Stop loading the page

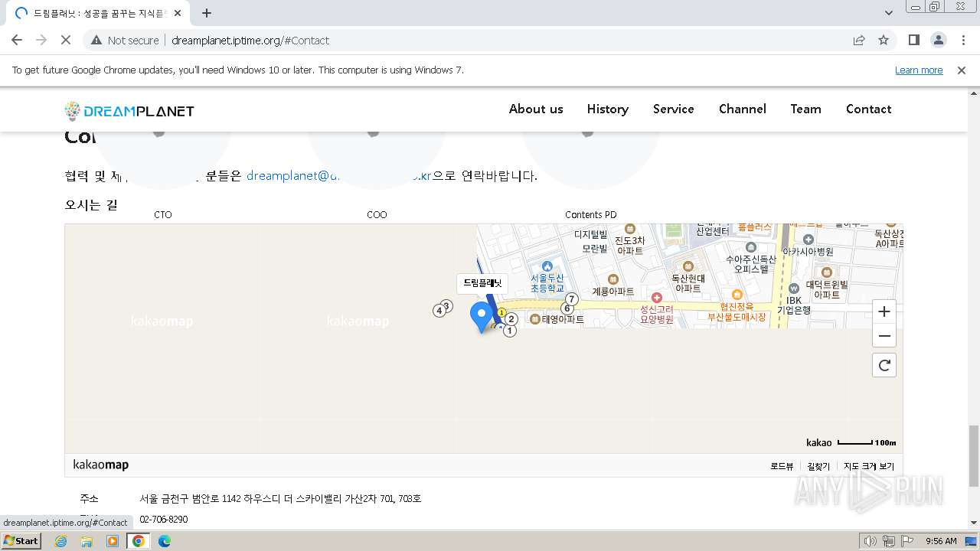tap(66, 40)
